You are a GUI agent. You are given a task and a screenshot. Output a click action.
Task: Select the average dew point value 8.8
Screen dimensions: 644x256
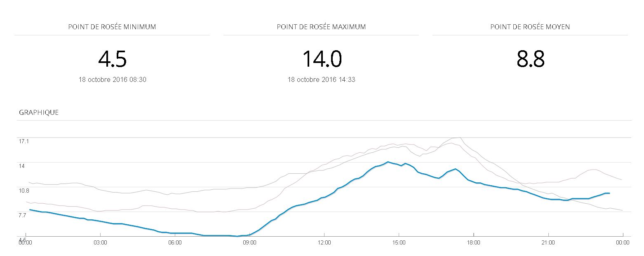click(x=531, y=59)
